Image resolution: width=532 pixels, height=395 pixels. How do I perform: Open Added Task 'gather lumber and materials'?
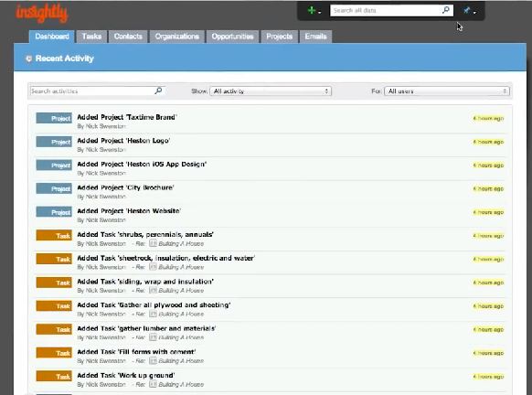click(146, 328)
